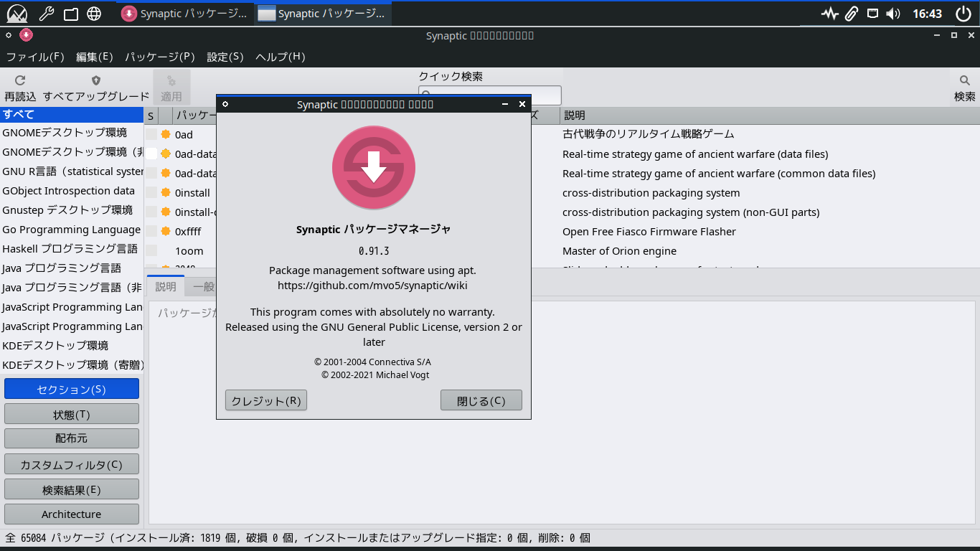The height and width of the screenshot is (551, 980).
Task: Select 'GObject Introspection data' section
Action: click(x=72, y=191)
